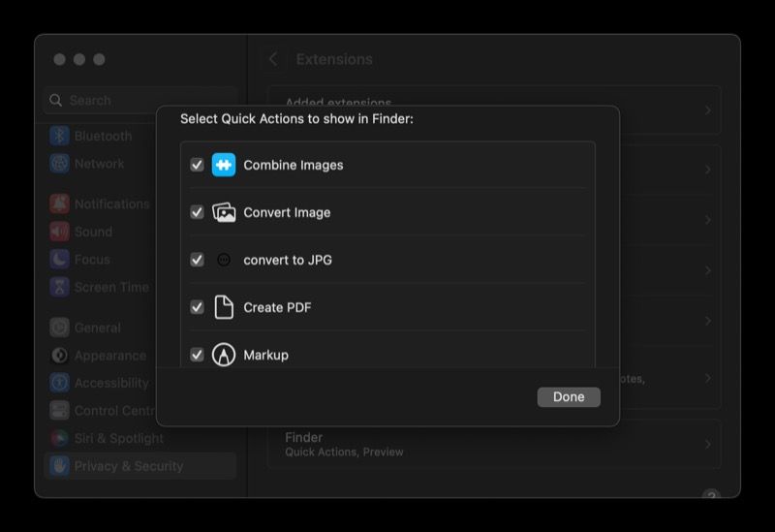Disable the Create PDF checkbox
Screen dimensions: 775x532
tap(197, 307)
